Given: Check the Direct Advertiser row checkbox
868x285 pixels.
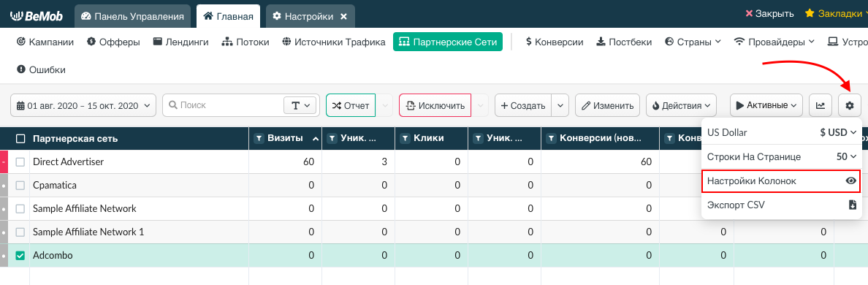Looking at the screenshot, I should (20, 162).
